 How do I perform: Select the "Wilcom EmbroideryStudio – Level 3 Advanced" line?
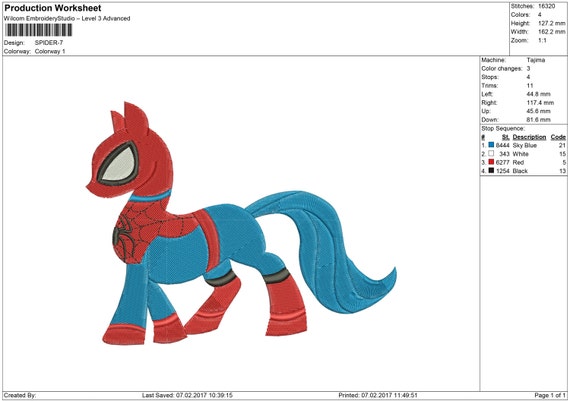coord(67,19)
